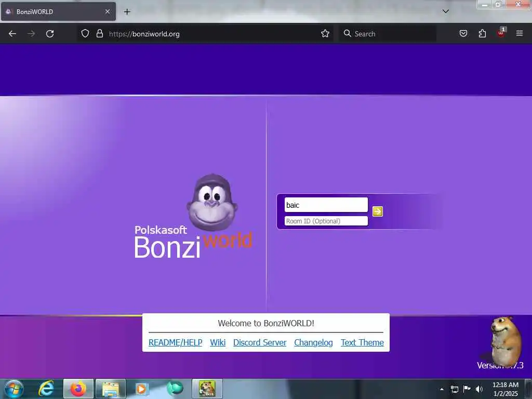532x399 pixels.
Task: Close the BonziWORLD tab
Action: (x=108, y=11)
